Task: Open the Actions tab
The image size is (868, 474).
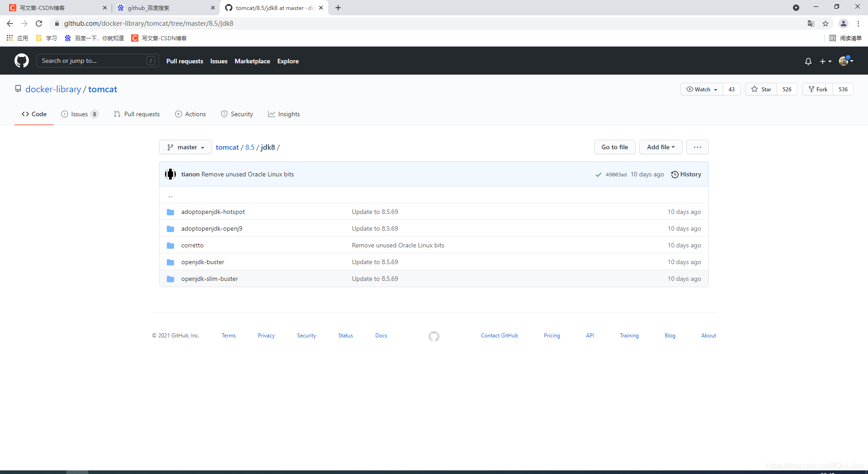Action: tap(190, 114)
